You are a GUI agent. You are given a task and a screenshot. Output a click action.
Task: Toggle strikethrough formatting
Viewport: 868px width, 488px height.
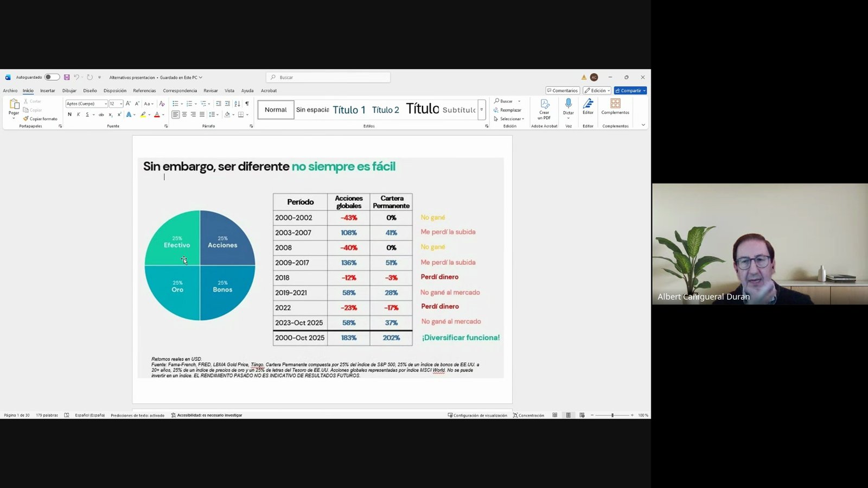coord(101,115)
